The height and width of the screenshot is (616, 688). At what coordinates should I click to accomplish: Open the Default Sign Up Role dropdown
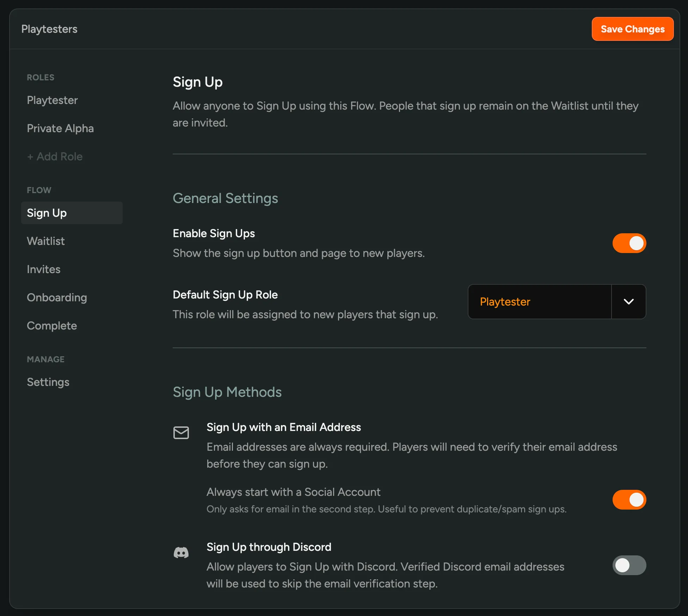click(556, 302)
